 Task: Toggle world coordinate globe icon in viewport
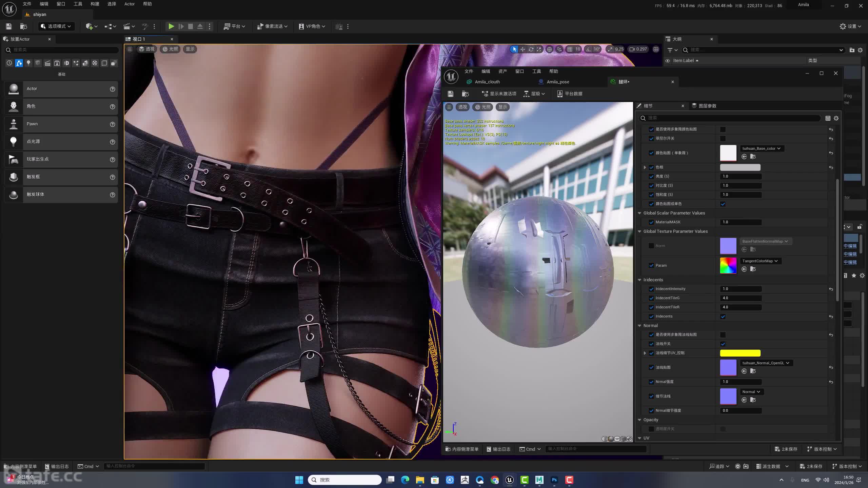(x=549, y=49)
